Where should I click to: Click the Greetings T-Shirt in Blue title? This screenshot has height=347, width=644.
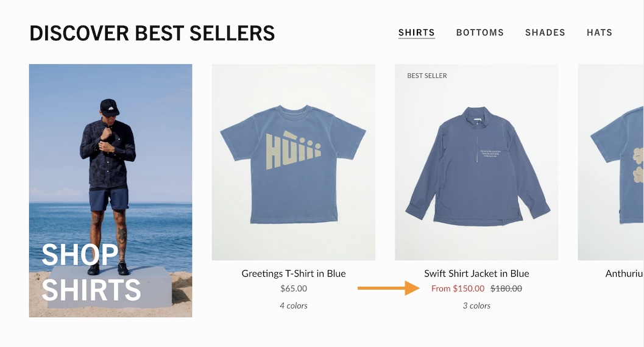(x=293, y=273)
